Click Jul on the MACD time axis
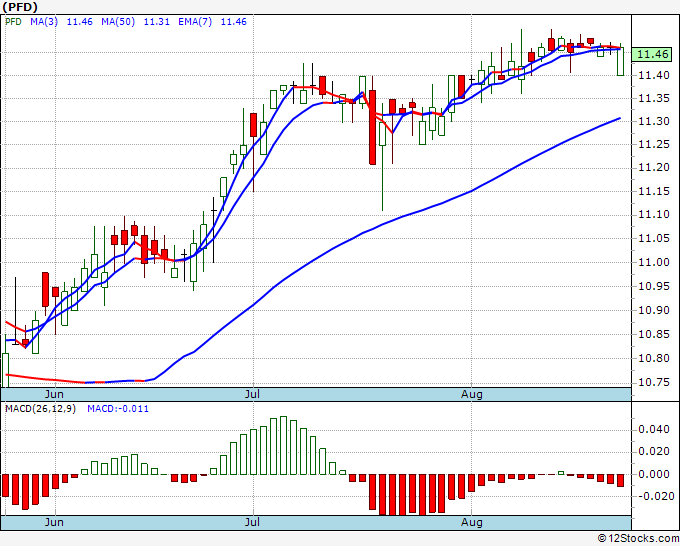Screen dimensions: 680x546 pyautogui.click(x=252, y=522)
